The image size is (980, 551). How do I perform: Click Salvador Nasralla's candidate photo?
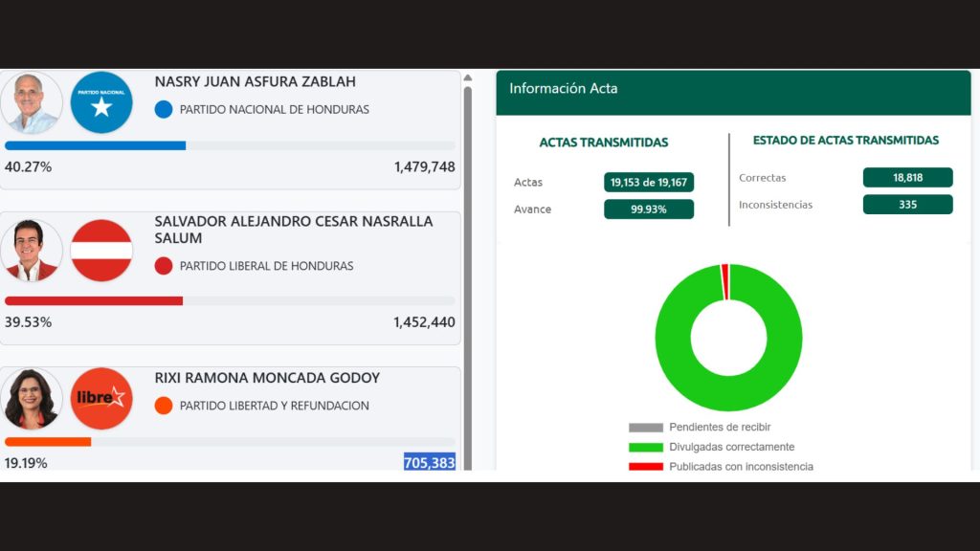coord(32,251)
